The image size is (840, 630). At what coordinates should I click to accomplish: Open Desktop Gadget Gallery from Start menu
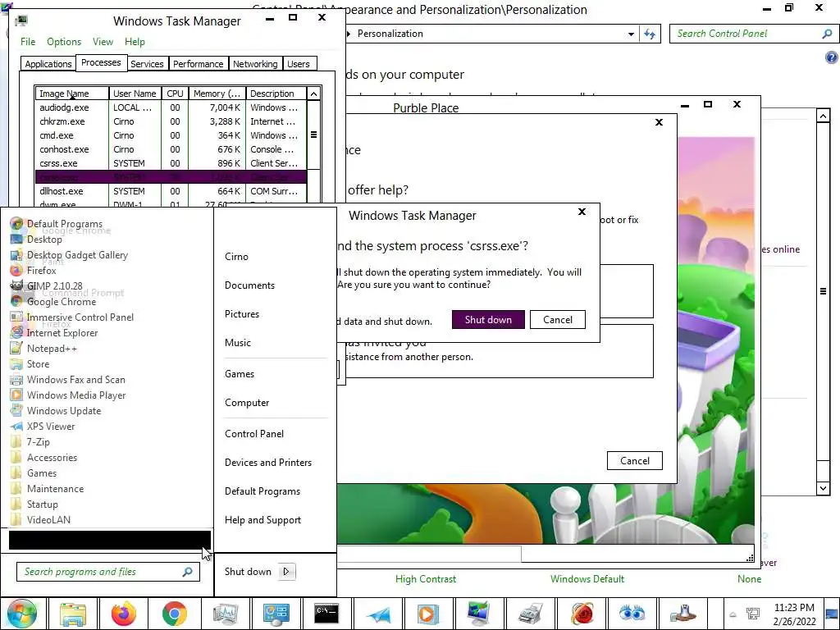pos(69,255)
